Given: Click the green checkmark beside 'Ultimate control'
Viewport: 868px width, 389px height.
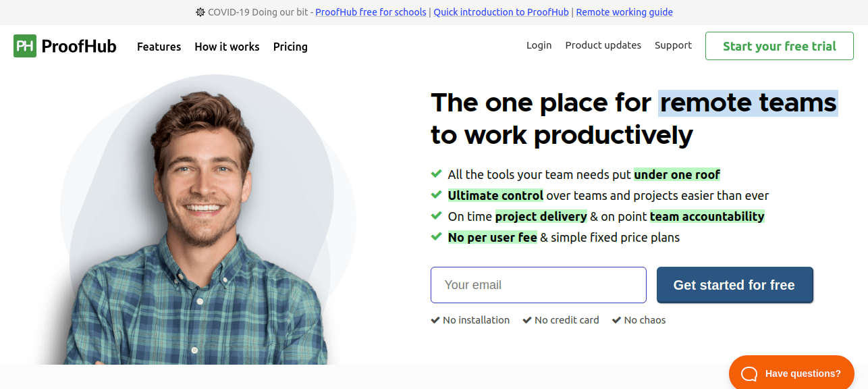Looking at the screenshot, I should pyautogui.click(x=436, y=195).
